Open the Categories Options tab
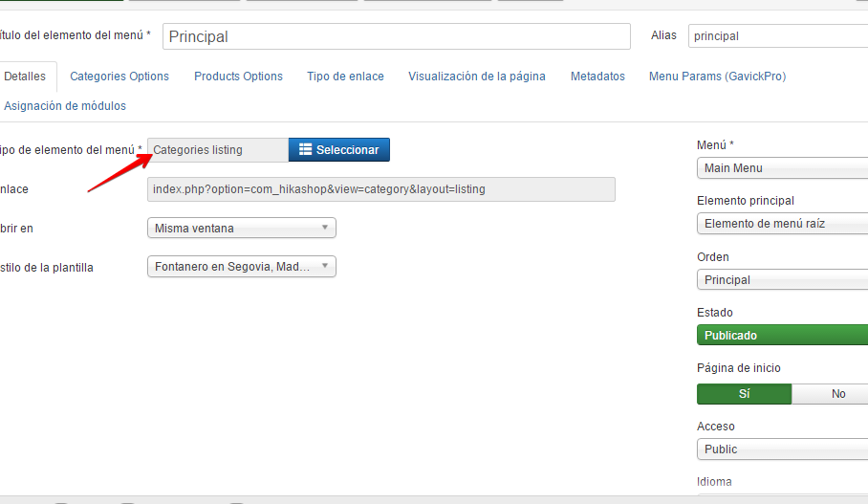 click(x=119, y=77)
